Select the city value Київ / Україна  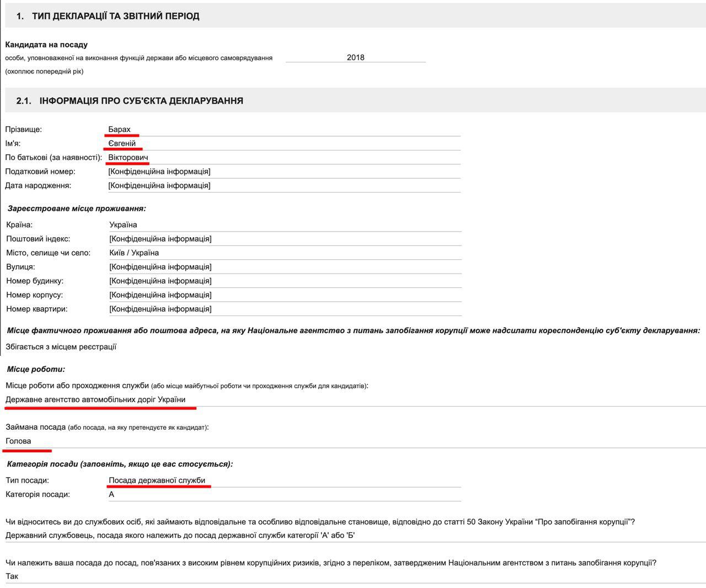(x=134, y=253)
